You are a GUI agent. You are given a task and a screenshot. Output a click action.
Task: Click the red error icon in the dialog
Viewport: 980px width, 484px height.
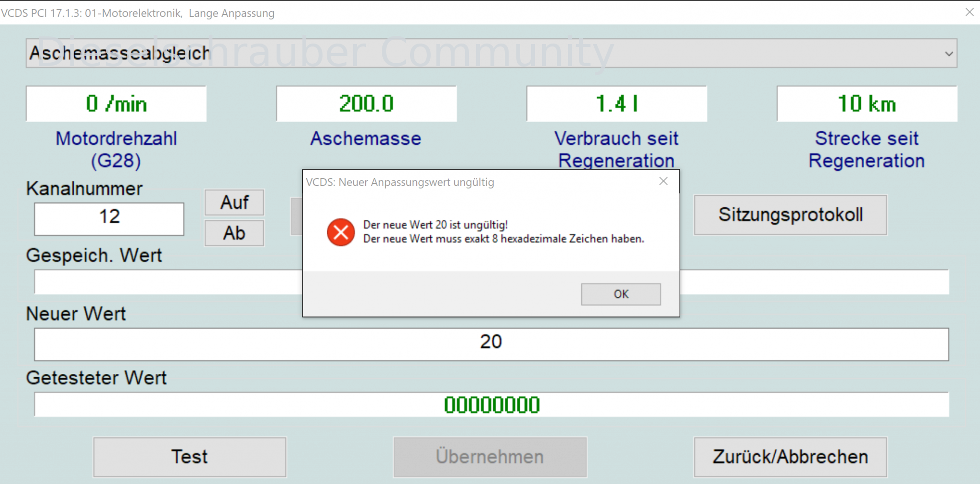tap(341, 232)
